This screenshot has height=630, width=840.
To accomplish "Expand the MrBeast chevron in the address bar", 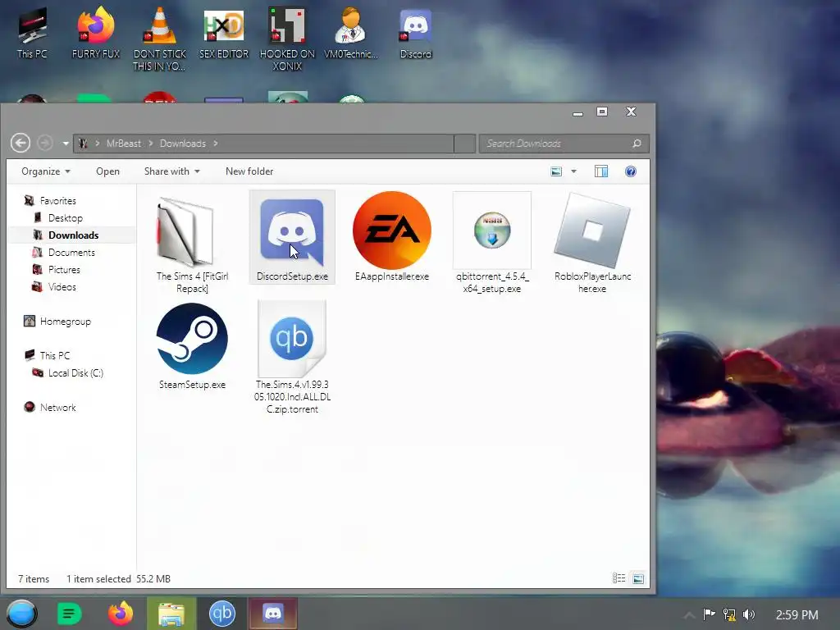I will [x=151, y=144].
